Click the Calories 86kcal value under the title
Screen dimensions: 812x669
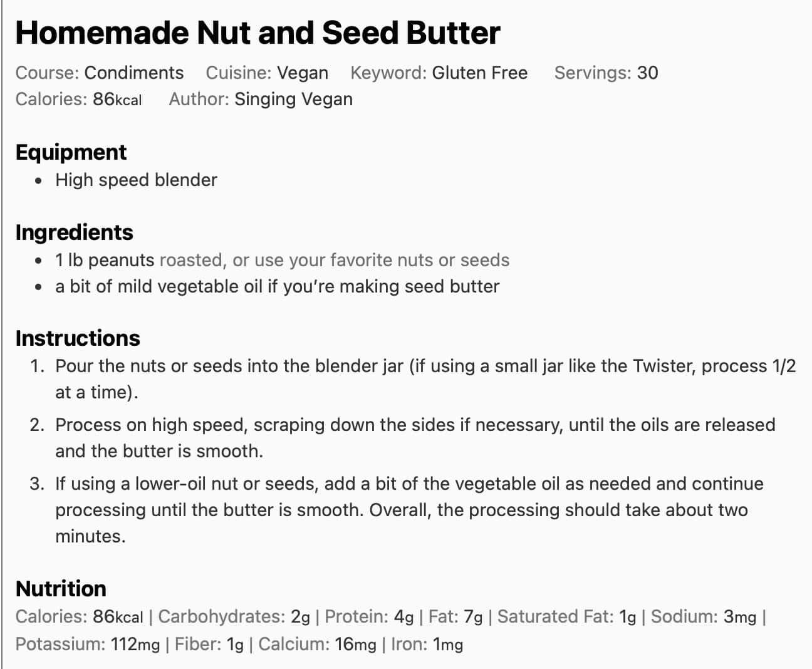[x=117, y=99]
